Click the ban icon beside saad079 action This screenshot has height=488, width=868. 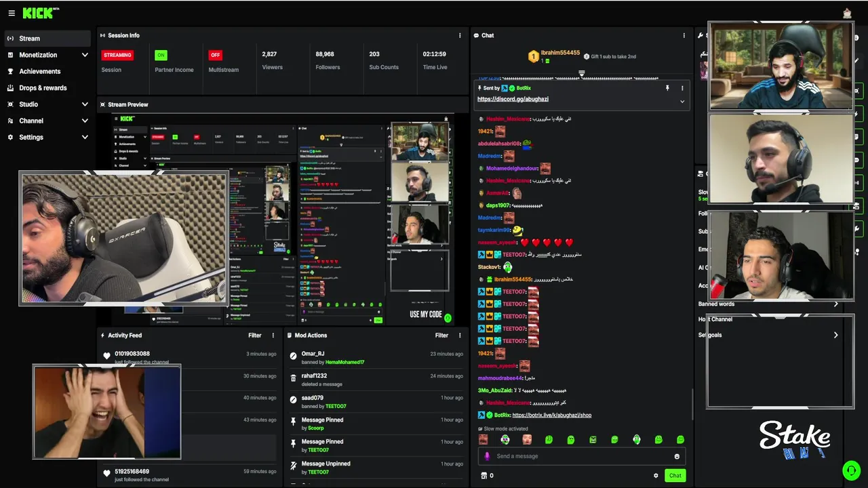(x=294, y=400)
